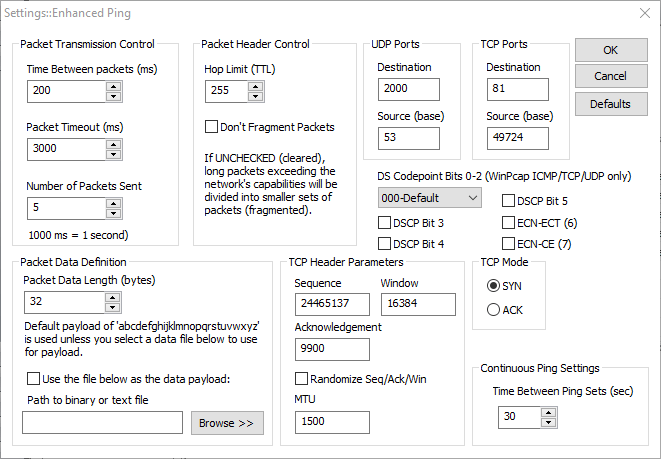The height and width of the screenshot is (459, 661).
Task: Increase Time Between Ping Sets up arrow
Action: pyautogui.click(x=548, y=413)
